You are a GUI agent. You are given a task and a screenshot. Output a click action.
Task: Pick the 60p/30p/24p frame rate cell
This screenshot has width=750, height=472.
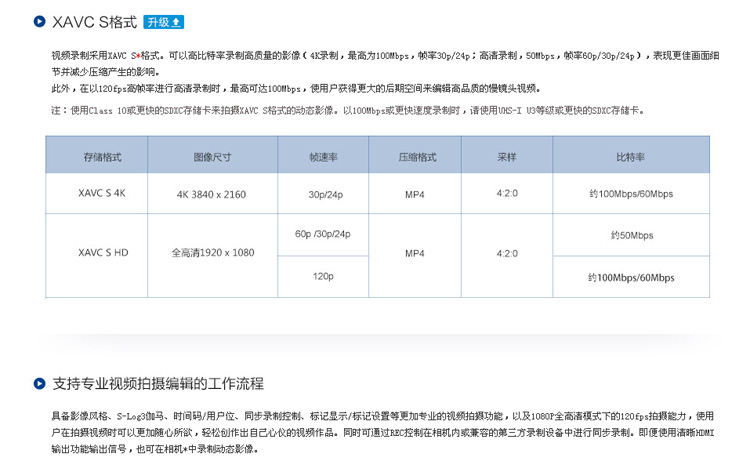(323, 234)
